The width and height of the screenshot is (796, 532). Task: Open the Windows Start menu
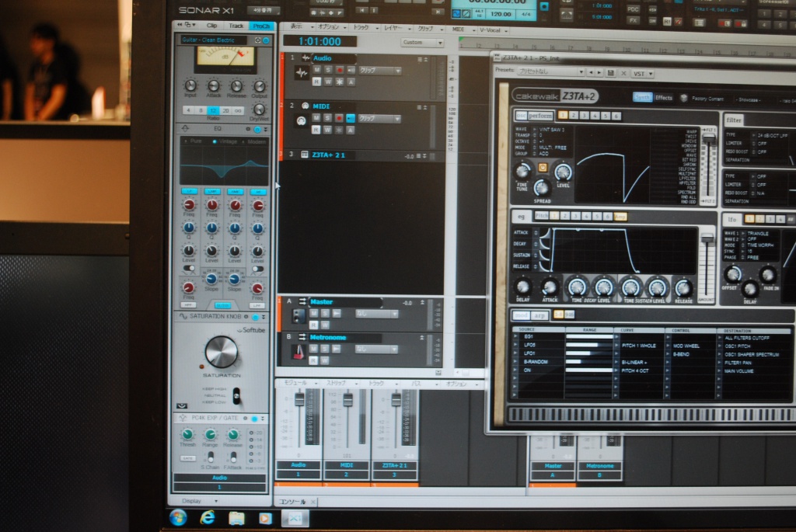point(178,517)
